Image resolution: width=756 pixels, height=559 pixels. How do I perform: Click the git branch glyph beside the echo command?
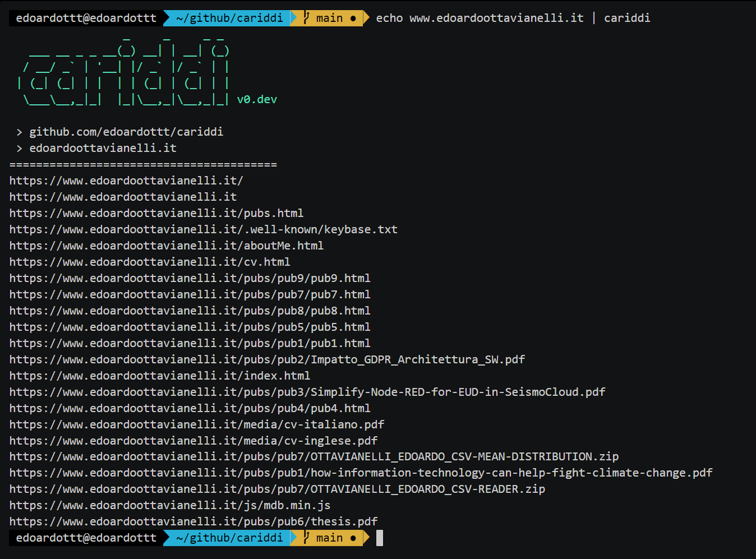coord(307,18)
